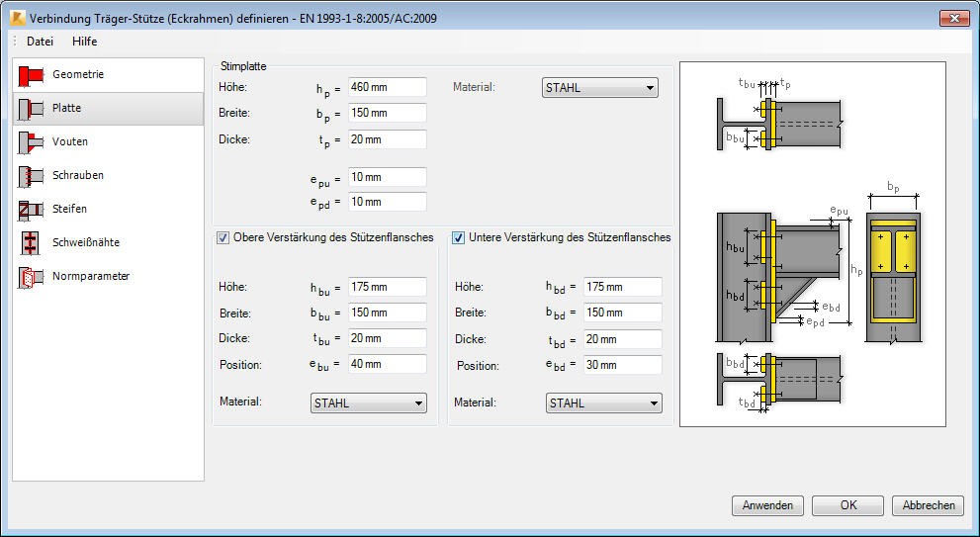Select the Vouten label in the sidebar
980x537 pixels.
click(70, 141)
